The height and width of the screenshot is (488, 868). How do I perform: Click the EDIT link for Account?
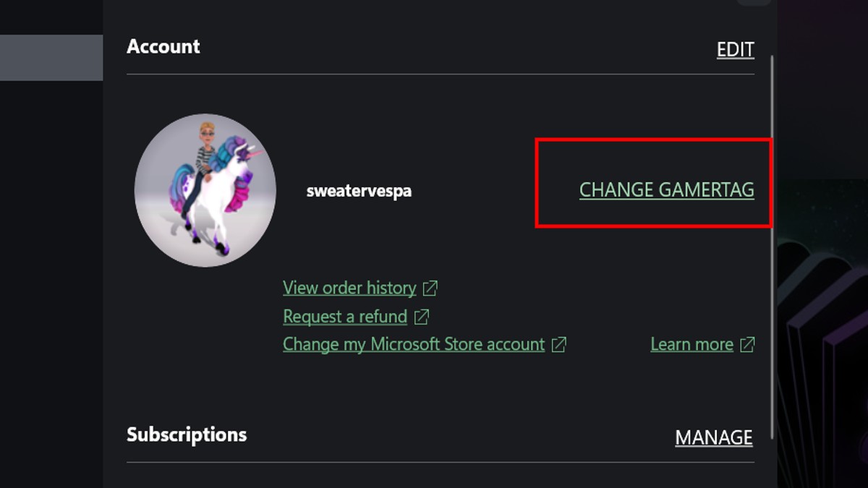tap(736, 49)
